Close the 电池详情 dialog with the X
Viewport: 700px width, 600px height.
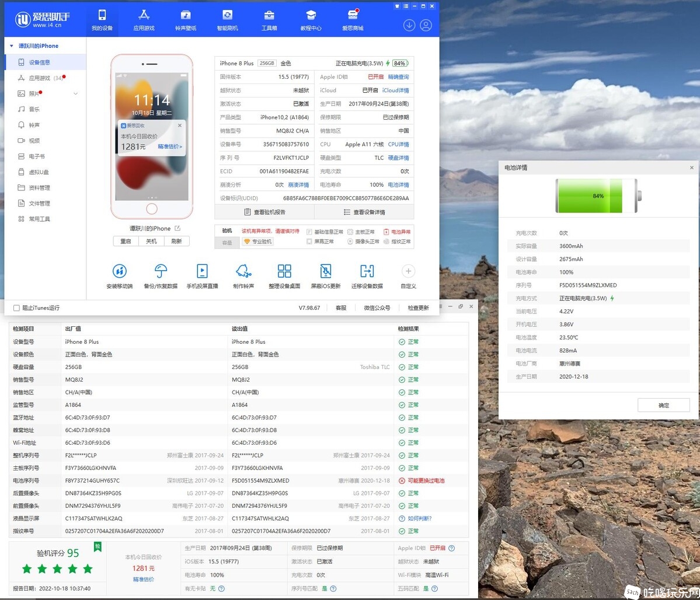coord(691,168)
